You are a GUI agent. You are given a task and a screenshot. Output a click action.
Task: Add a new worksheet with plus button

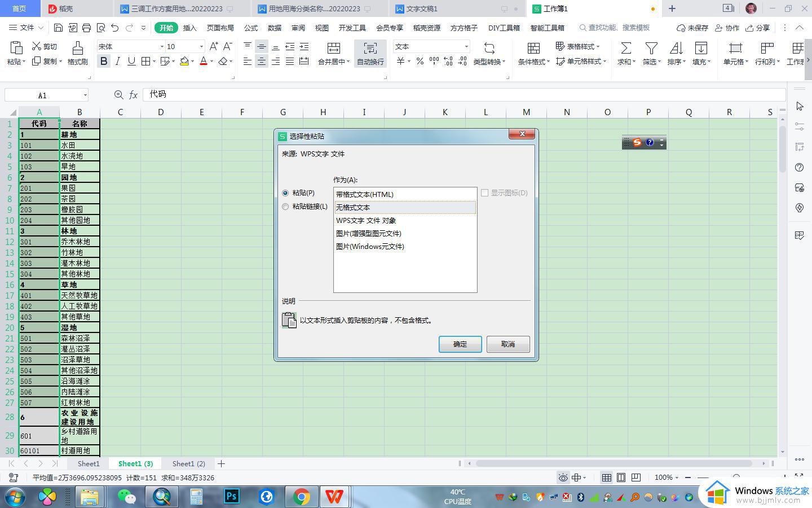pyautogui.click(x=222, y=463)
